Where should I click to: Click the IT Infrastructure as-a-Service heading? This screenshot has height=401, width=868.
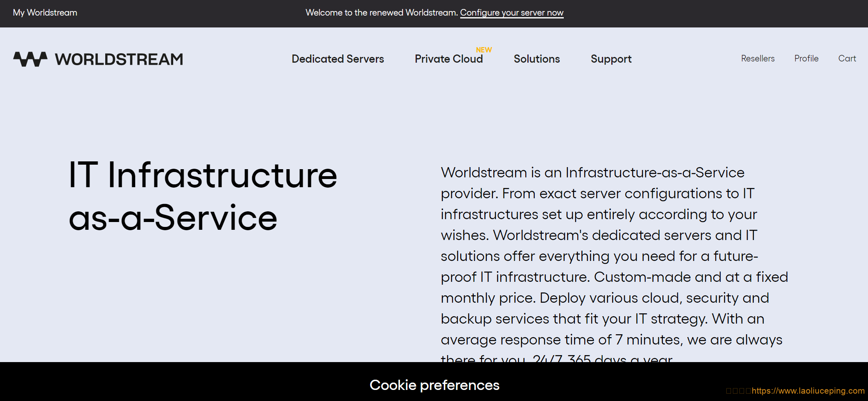click(203, 196)
